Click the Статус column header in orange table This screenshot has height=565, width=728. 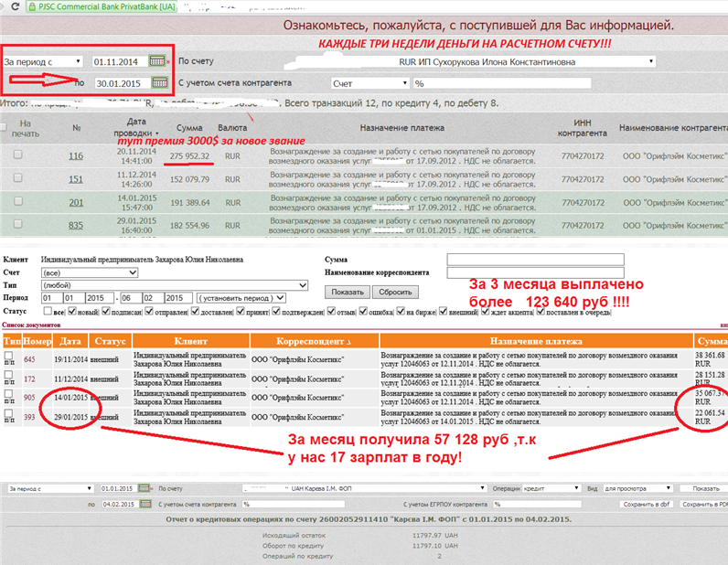(x=110, y=341)
